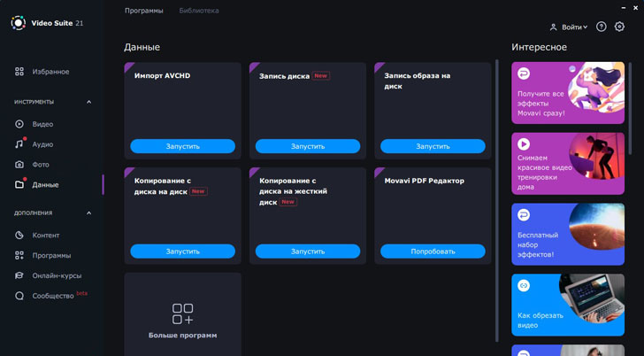Open the Онлайн-курсы graduation cap icon
Screen dimensions: 644x356
tap(19, 275)
